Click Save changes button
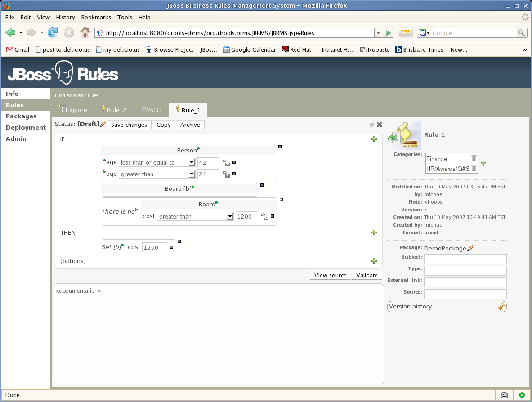The width and height of the screenshot is (532, 402). pos(129,125)
